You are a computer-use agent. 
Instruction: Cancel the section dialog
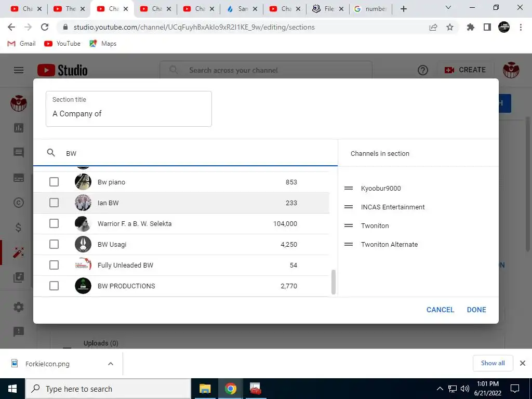(440, 310)
